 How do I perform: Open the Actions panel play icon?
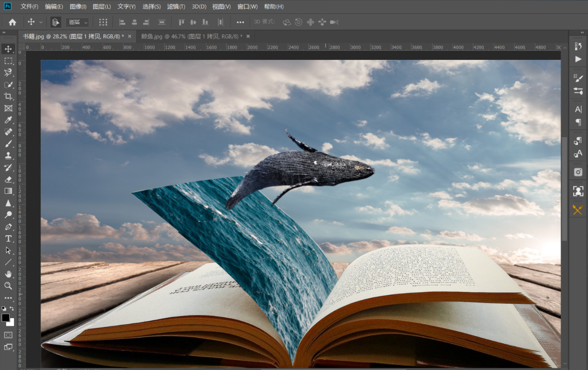pyautogui.click(x=578, y=59)
